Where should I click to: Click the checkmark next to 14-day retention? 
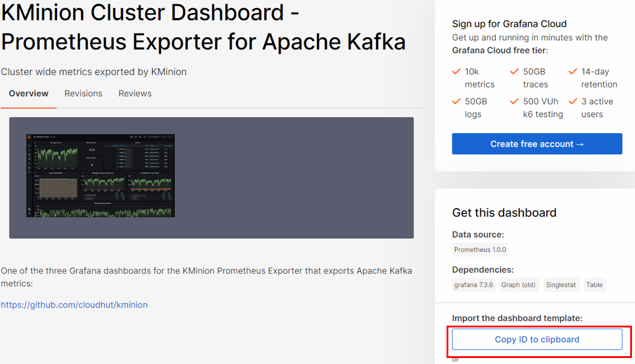[573, 71]
